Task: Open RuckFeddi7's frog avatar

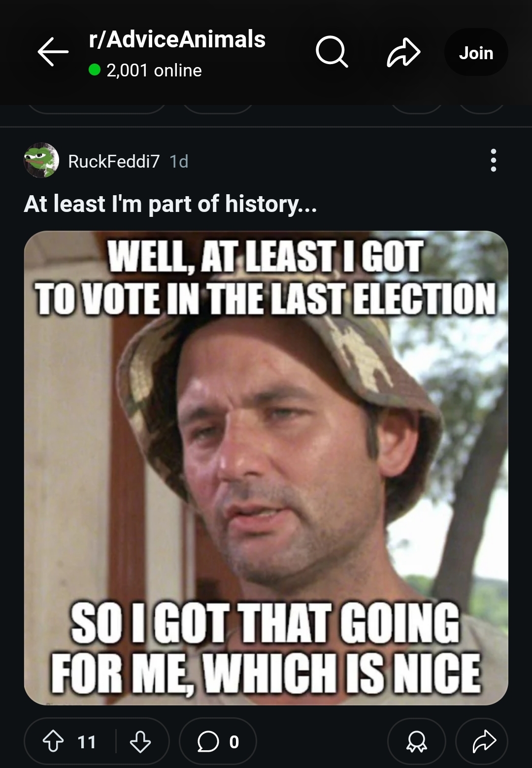Action: (x=41, y=161)
